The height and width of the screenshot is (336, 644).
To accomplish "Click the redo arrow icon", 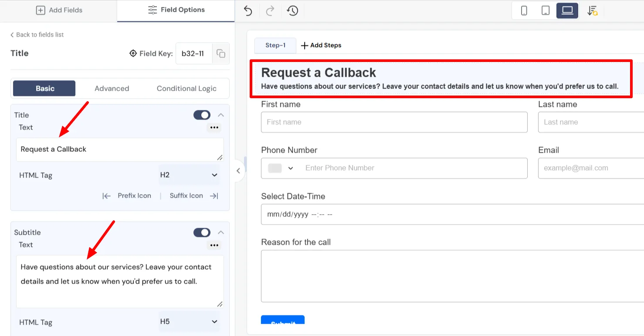I will (270, 10).
